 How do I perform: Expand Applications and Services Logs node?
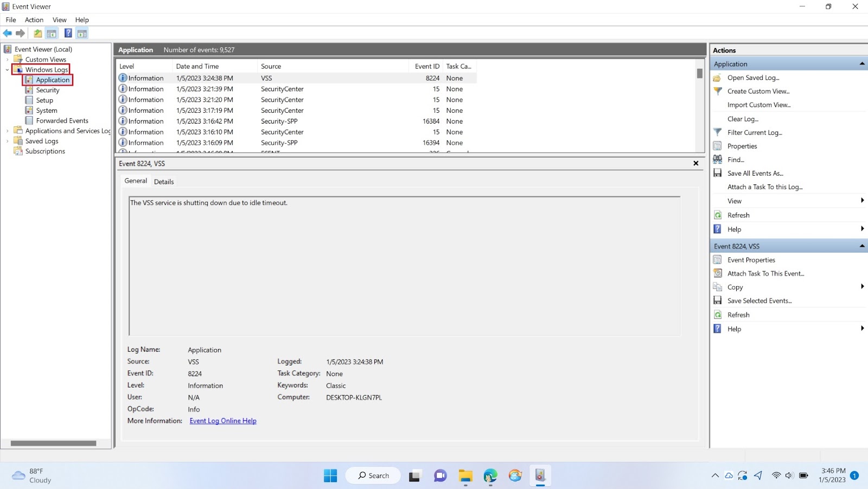(7, 131)
